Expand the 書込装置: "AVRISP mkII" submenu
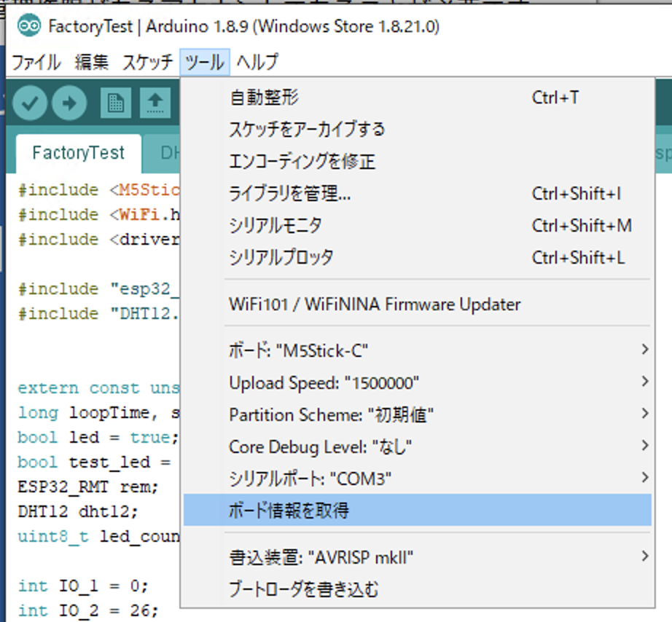 [418, 557]
